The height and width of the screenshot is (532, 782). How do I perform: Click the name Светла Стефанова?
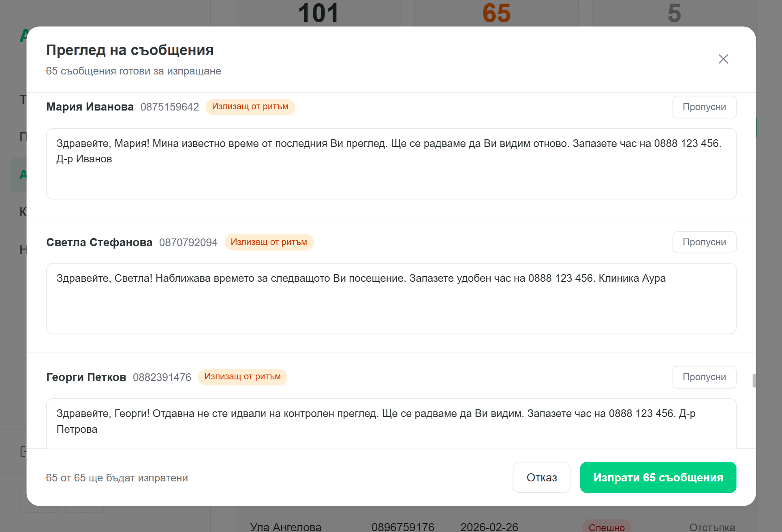99,243
